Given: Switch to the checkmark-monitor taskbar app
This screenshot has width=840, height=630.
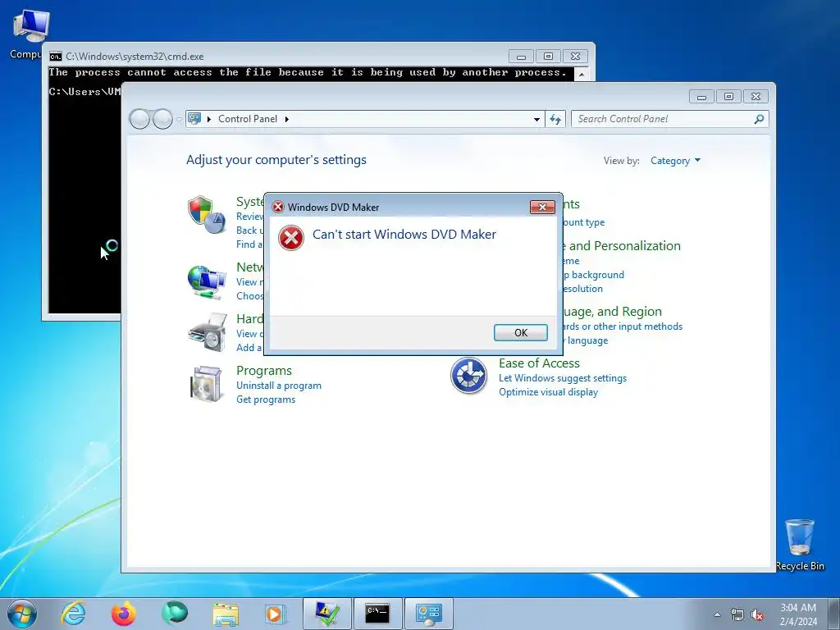Looking at the screenshot, I should coord(326,614).
